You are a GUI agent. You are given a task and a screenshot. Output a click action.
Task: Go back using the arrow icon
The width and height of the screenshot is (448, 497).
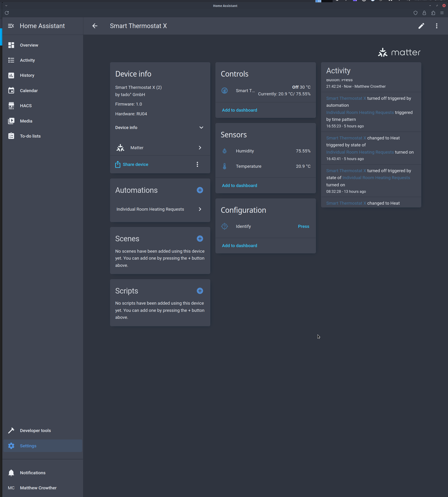tap(95, 26)
